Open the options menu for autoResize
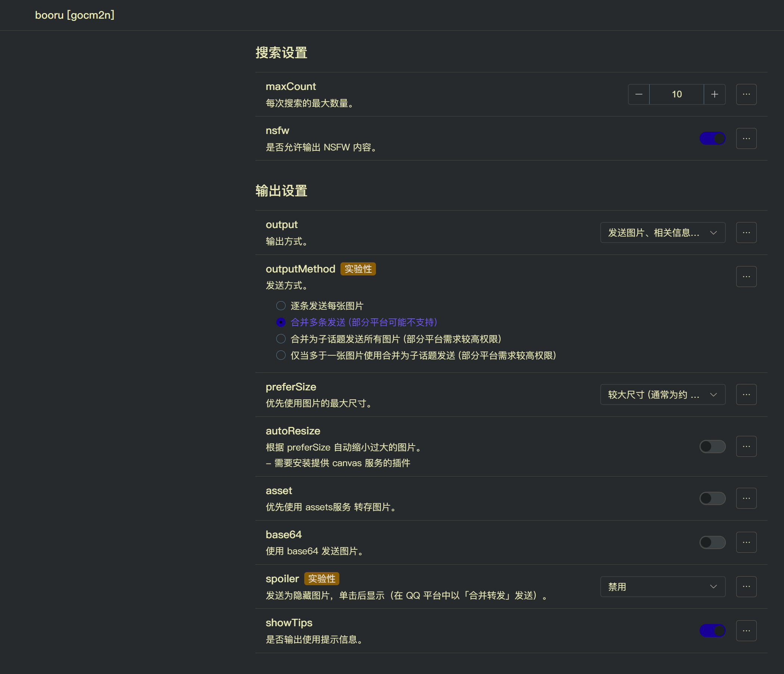The height and width of the screenshot is (674, 784). pyautogui.click(x=746, y=446)
